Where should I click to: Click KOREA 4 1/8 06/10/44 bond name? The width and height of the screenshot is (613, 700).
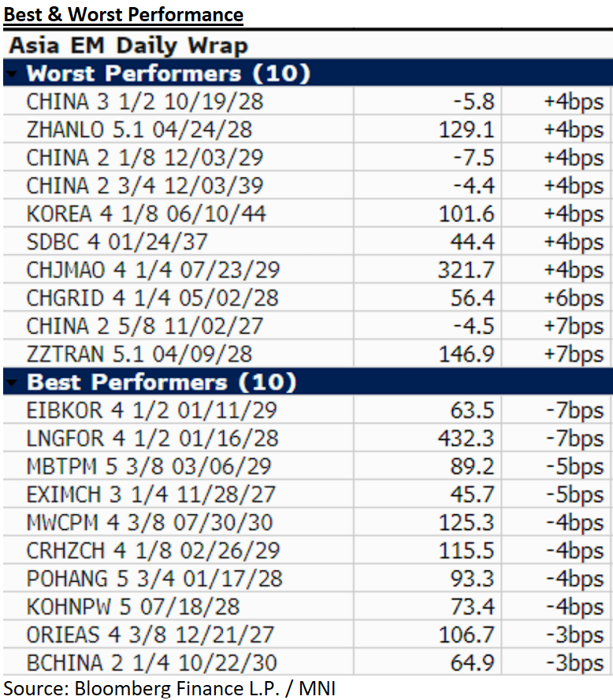[x=146, y=214]
